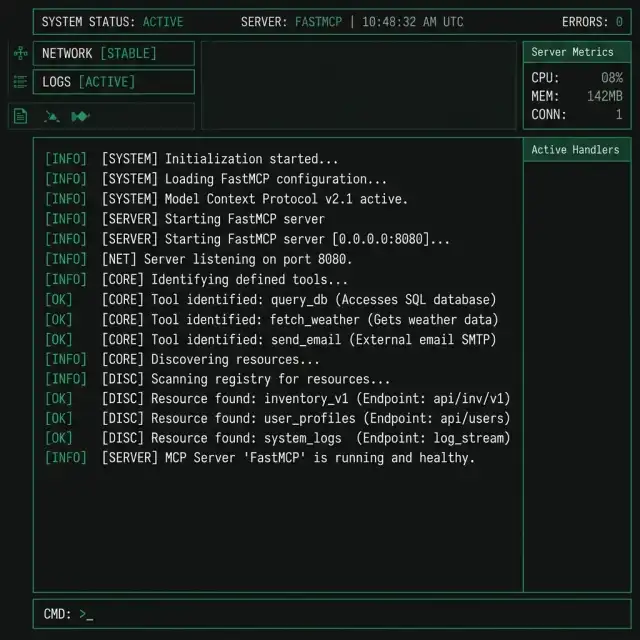Click the 10:48:32 AM UTC clock
The width and height of the screenshot is (640, 640).
pos(413,22)
